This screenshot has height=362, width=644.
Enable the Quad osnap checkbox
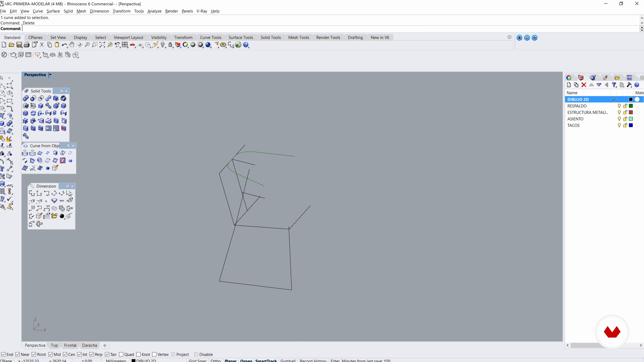click(x=121, y=354)
